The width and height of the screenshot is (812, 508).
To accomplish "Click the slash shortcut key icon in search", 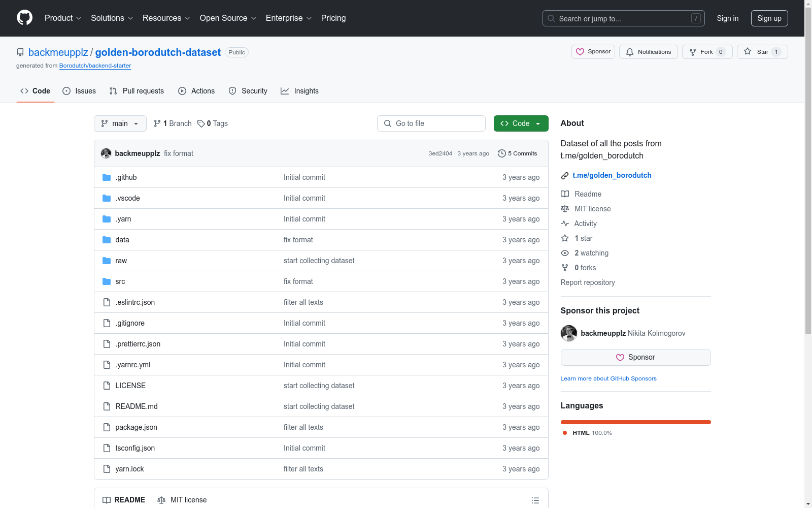I will [x=696, y=18].
